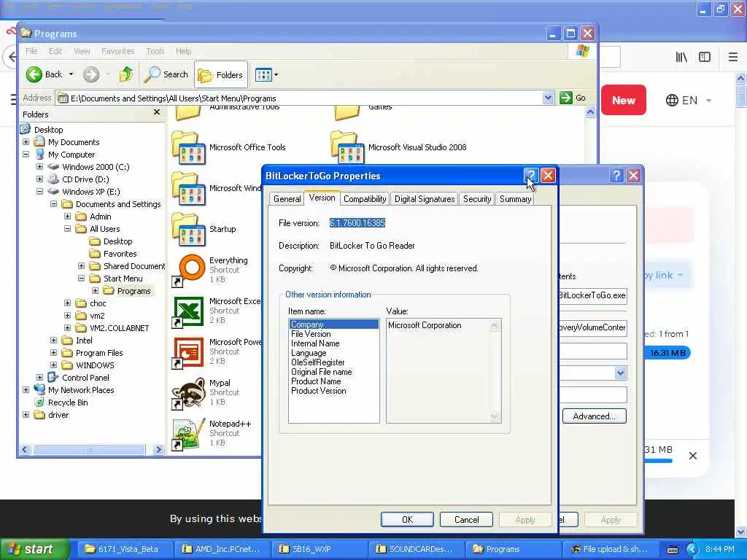The width and height of the screenshot is (747, 560).
Task: Open the Favorites menu in Programs window
Action: [117, 51]
